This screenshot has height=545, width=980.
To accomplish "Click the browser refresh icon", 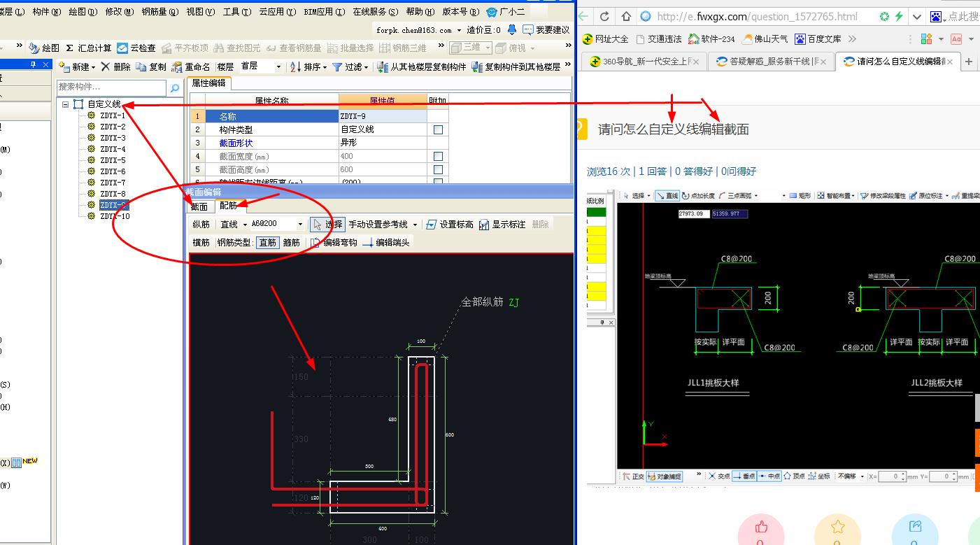I will click(x=605, y=16).
